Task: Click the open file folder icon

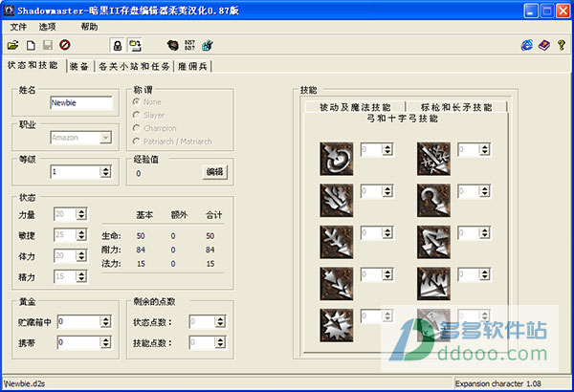Action: (x=12, y=45)
